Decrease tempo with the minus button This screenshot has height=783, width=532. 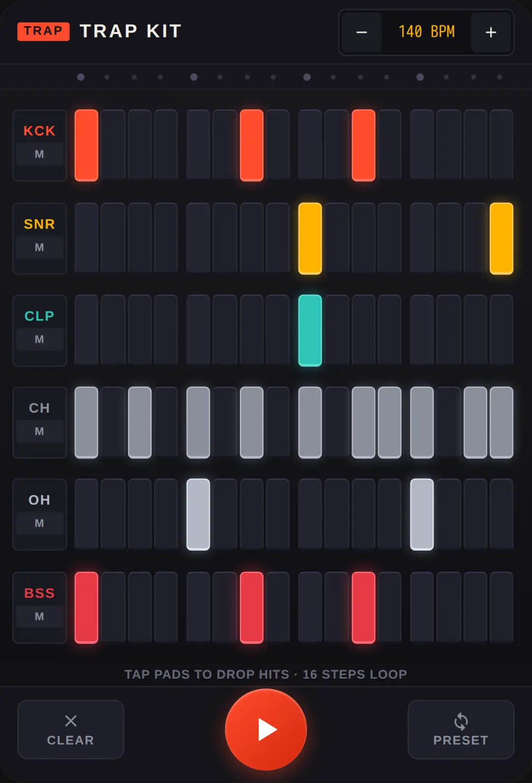tap(362, 33)
